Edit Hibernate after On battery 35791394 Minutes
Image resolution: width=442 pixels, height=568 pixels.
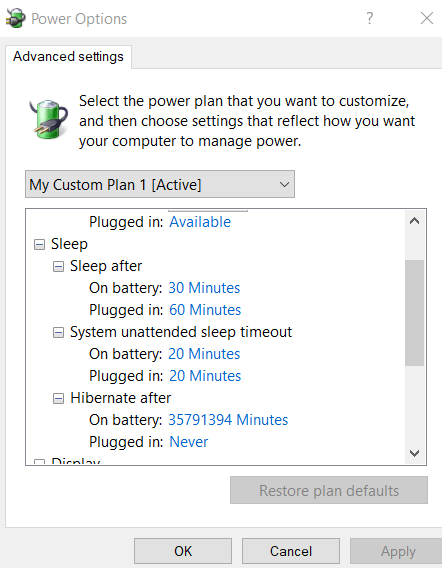tap(228, 420)
